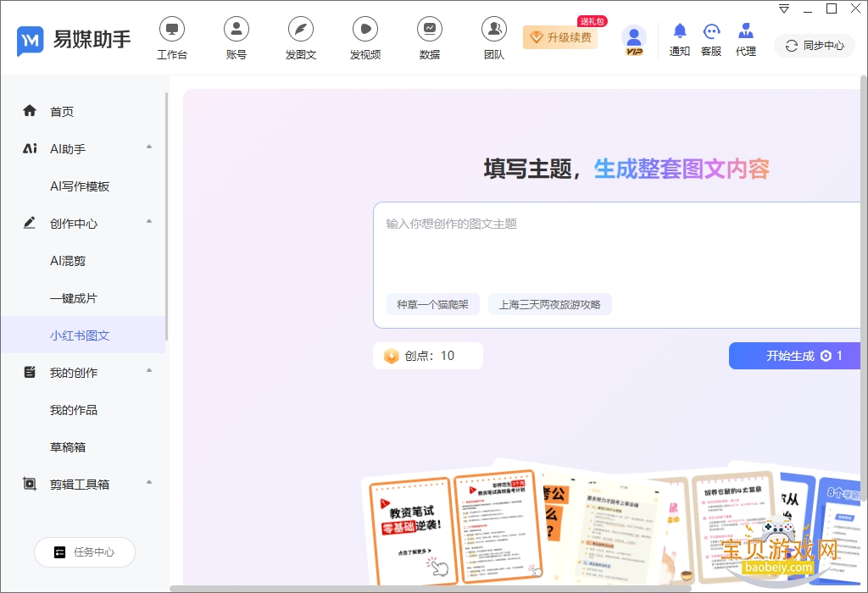The height and width of the screenshot is (593, 868).
Task: Click the VIP user avatar
Action: pos(634,39)
